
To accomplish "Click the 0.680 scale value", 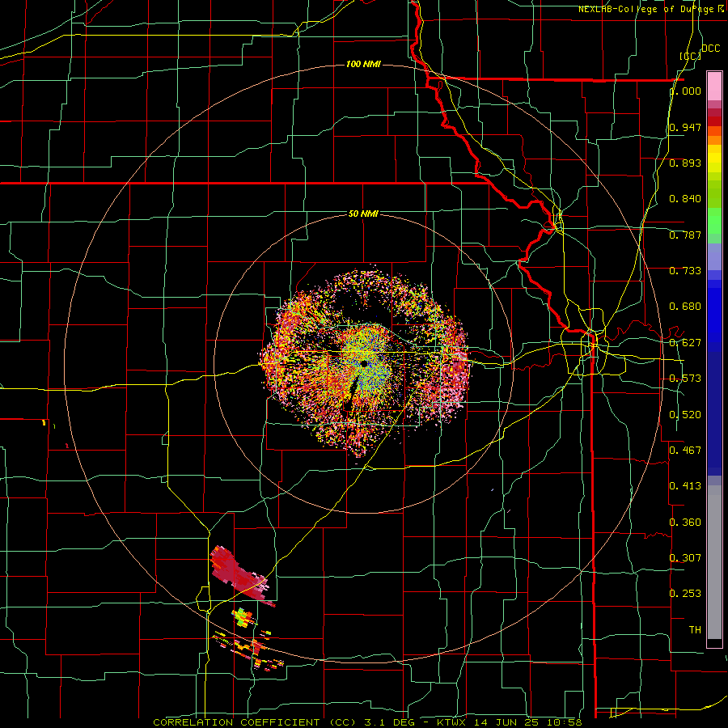I will (685, 307).
